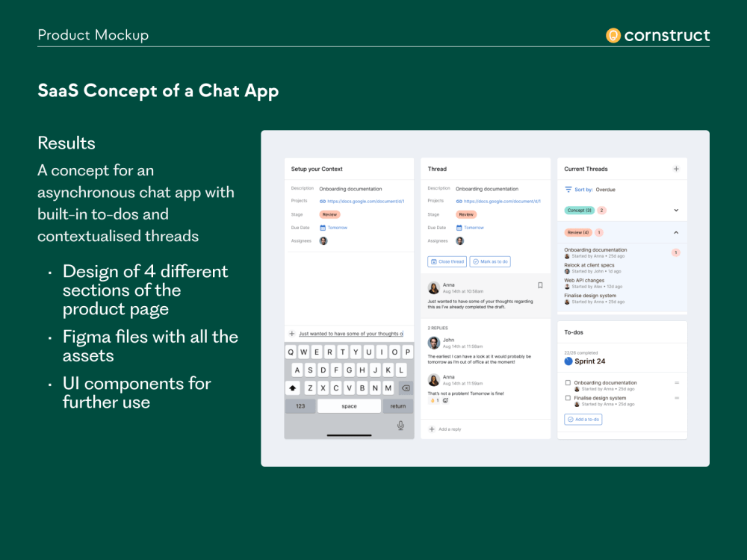Click the add reaction emoji icon
Viewport: 747px width, 560px height.
point(445,400)
